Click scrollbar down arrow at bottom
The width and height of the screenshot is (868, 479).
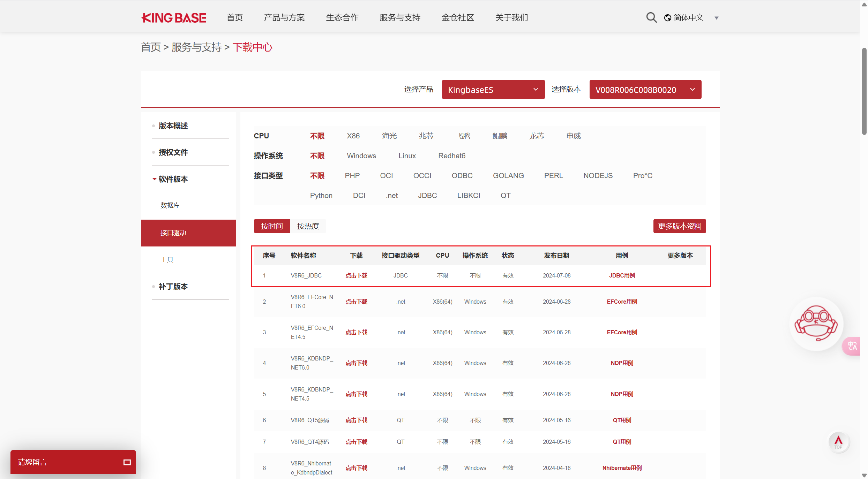point(864,476)
